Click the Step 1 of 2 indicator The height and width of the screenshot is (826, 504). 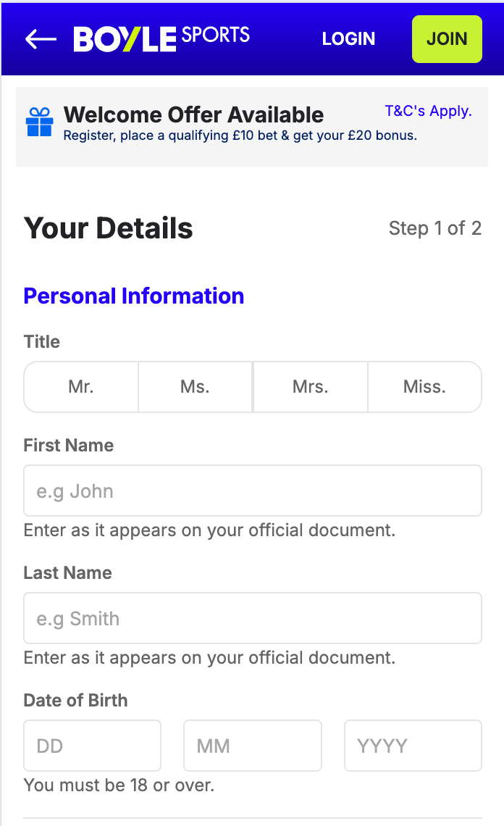[x=435, y=228]
